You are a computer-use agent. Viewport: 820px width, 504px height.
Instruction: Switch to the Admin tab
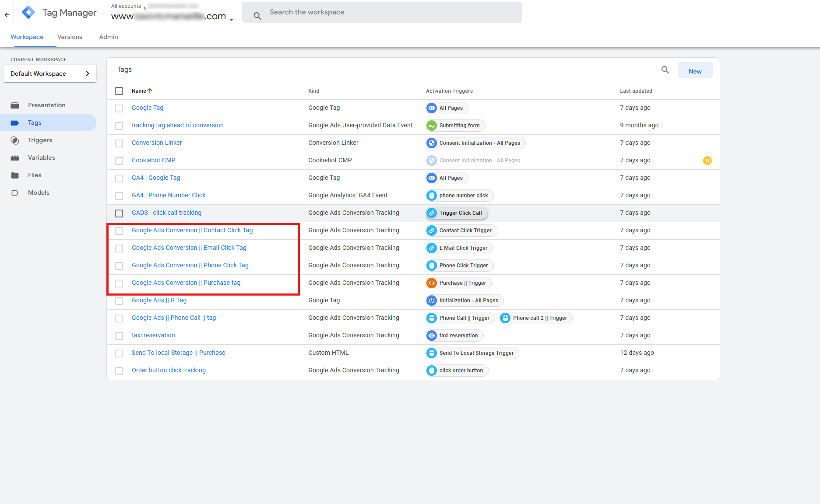point(109,37)
